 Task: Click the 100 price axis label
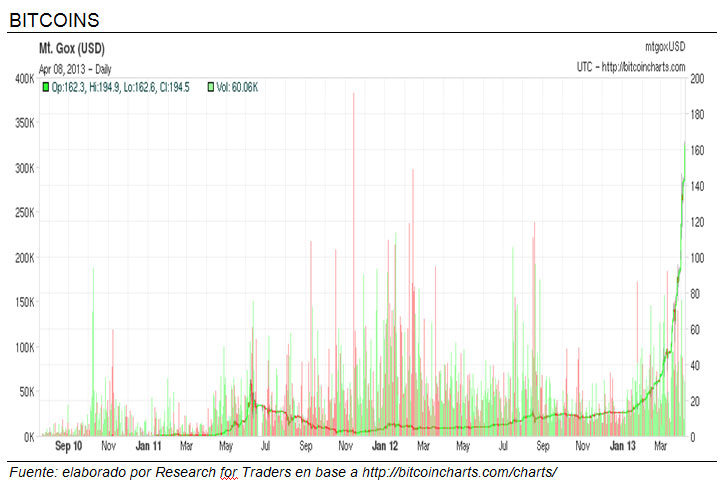tap(697, 258)
